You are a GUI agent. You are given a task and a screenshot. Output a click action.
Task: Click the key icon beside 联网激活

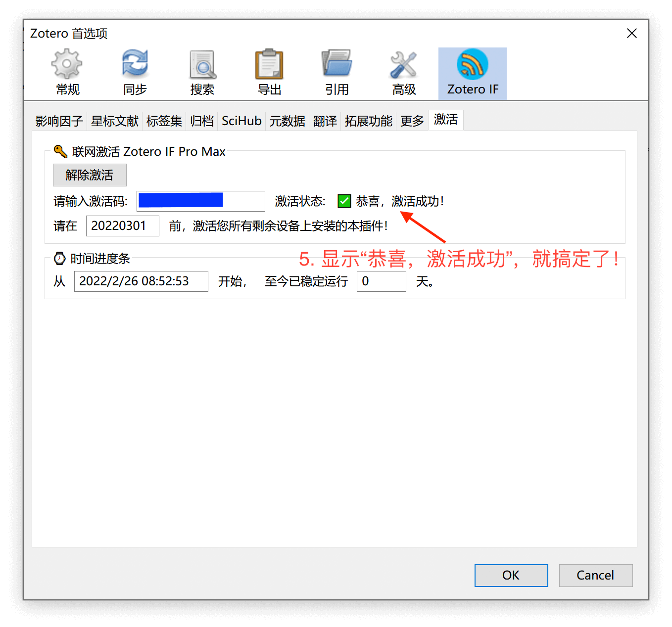pyautogui.click(x=60, y=151)
